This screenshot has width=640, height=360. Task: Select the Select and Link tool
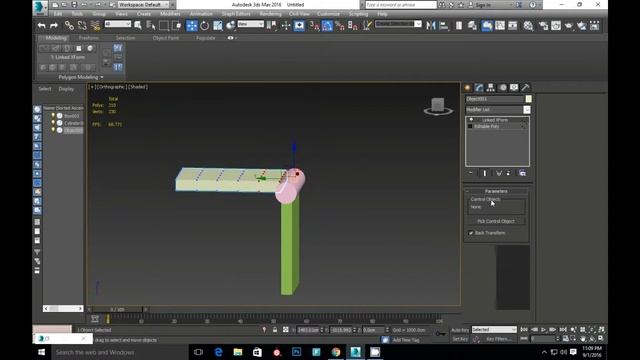(x=69, y=26)
